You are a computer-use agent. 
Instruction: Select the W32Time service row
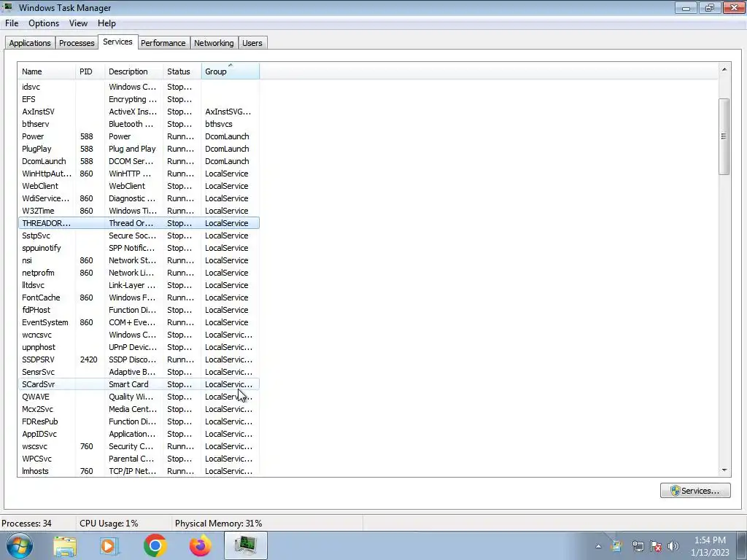pos(139,211)
